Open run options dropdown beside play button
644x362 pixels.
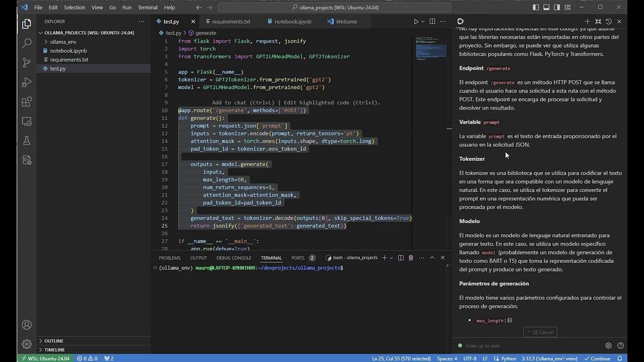[423, 22]
